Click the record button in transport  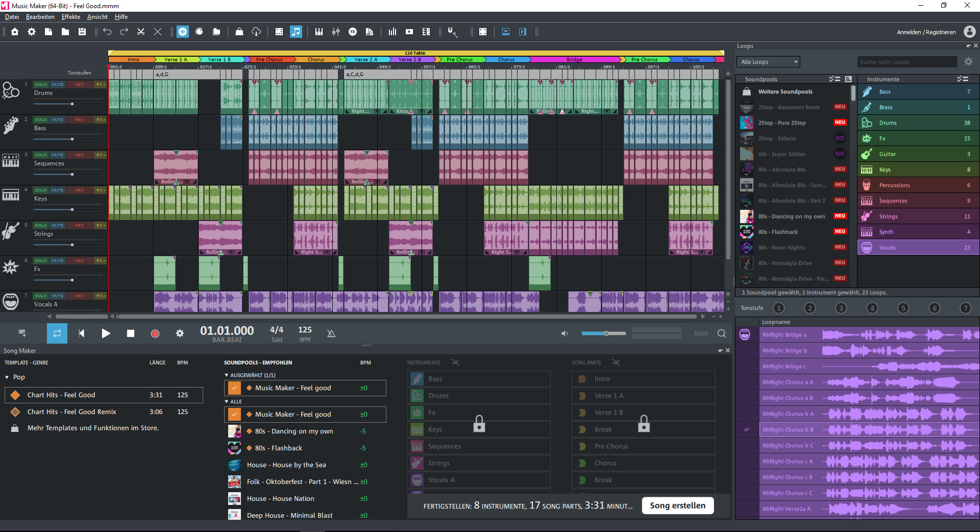pyautogui.click(x=155, y=333)
